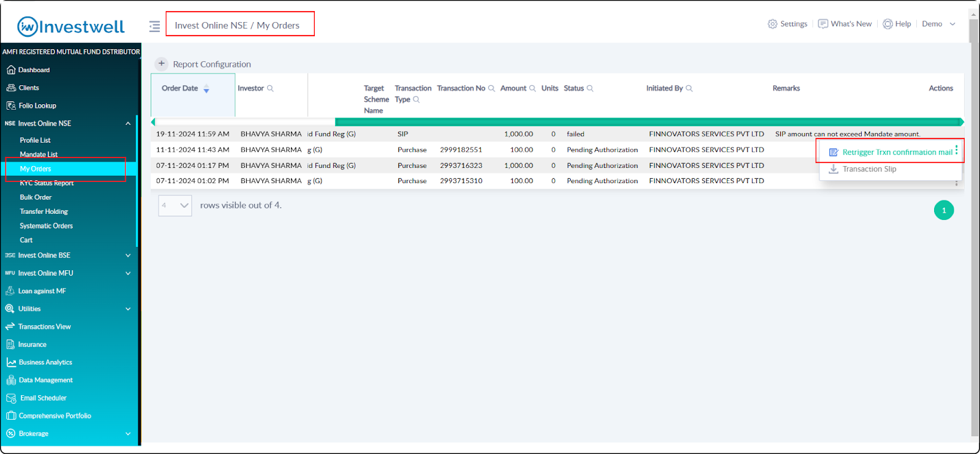The height and width of the screenshot is (454, 980).
Task: Choose Transaction Slip from the popup
Action: (862, 169)
